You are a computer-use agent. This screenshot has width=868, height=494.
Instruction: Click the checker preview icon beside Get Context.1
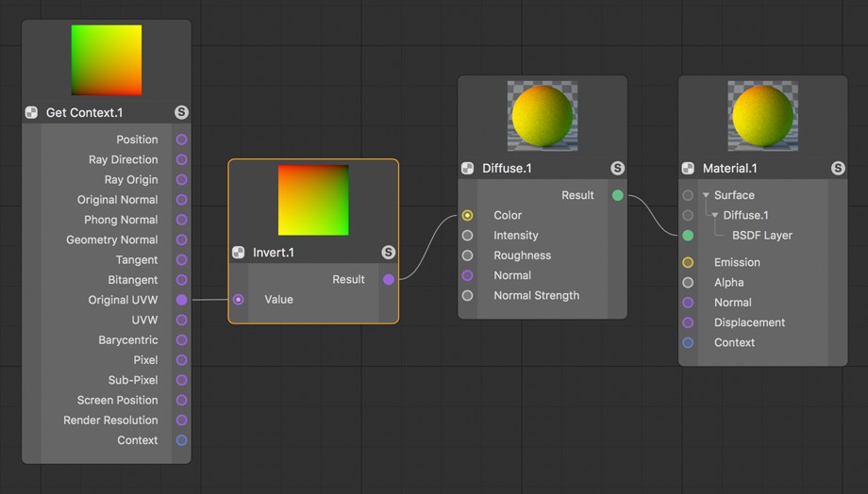click(31, 113)
